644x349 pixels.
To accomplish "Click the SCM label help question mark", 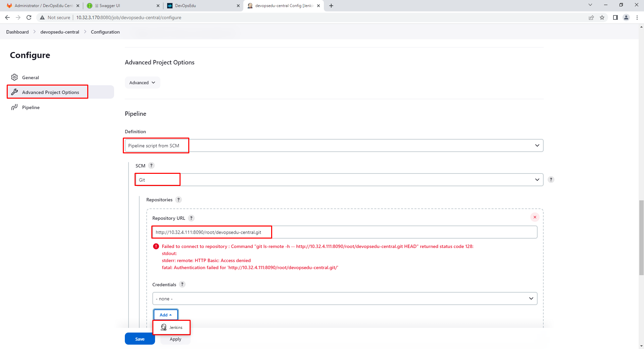I will point(151,165).
